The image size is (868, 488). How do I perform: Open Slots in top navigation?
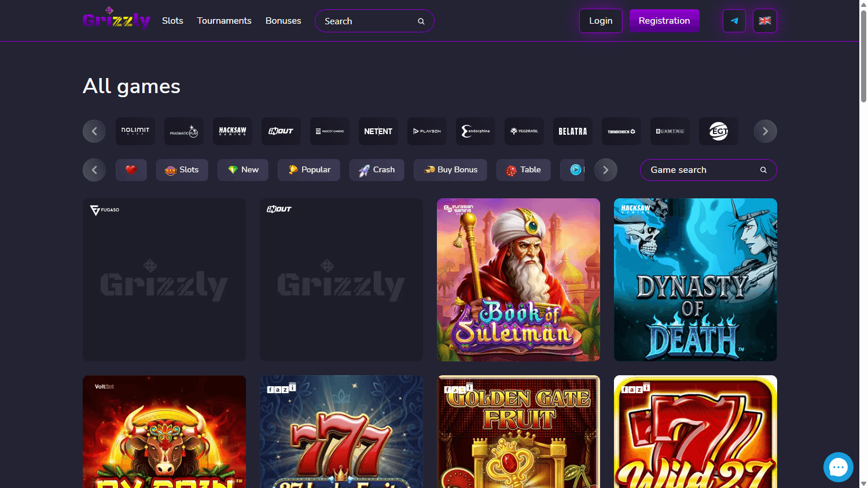(172, 21)
